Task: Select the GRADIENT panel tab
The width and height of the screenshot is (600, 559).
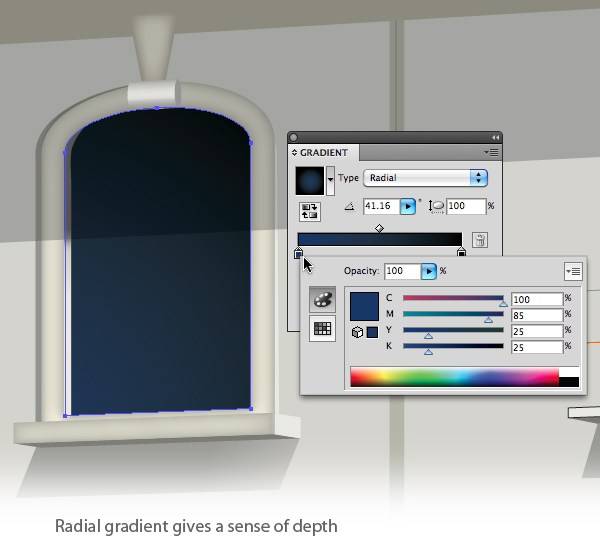Action: click(324, 153)
